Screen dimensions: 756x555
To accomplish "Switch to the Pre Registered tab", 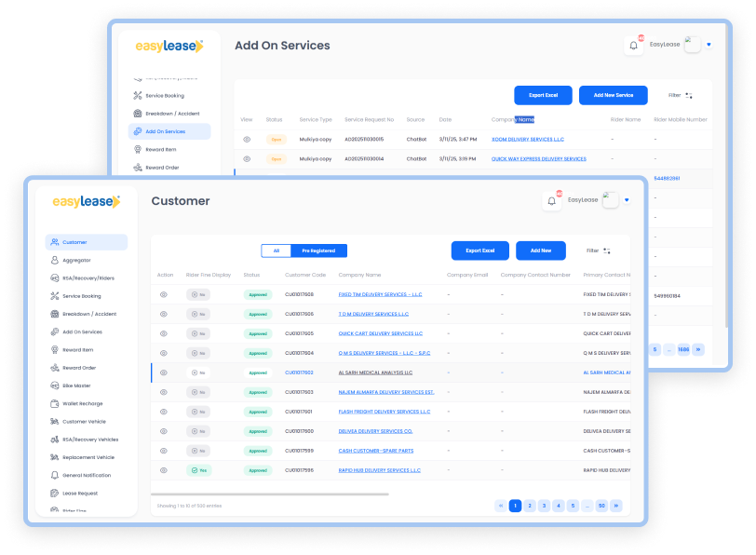I will click(x=318, y=250).
